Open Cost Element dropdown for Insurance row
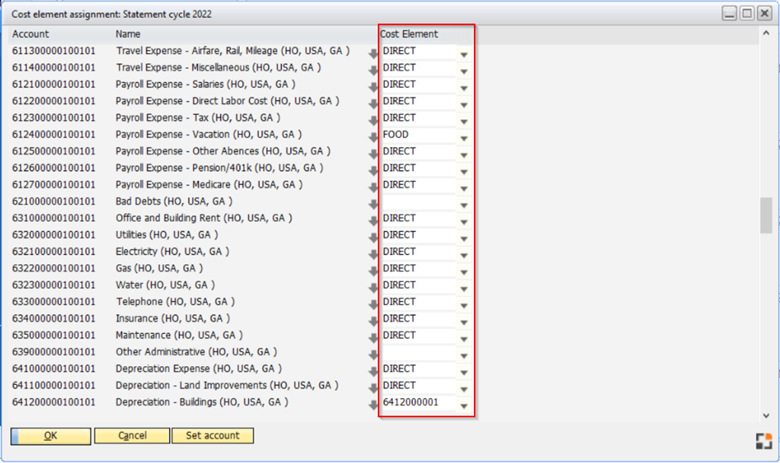The height and width of the screenshot is (463, 780). click(x=463, y=320)
